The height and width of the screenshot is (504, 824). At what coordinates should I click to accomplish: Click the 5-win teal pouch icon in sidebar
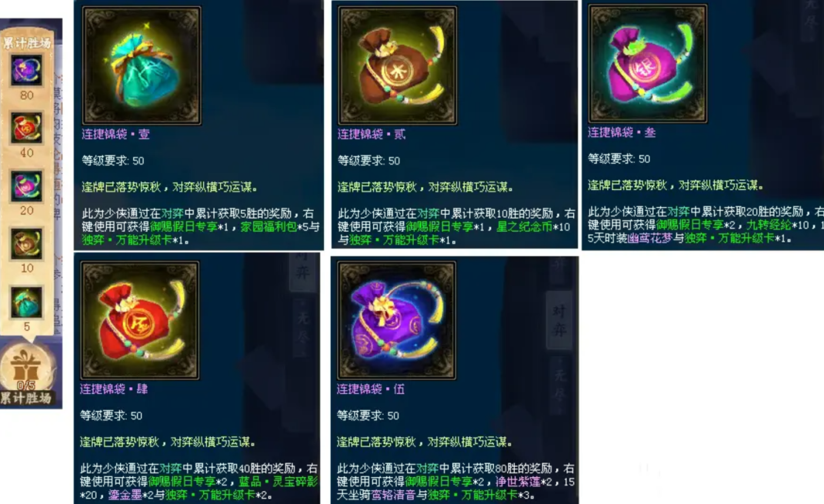coord(26,302)
